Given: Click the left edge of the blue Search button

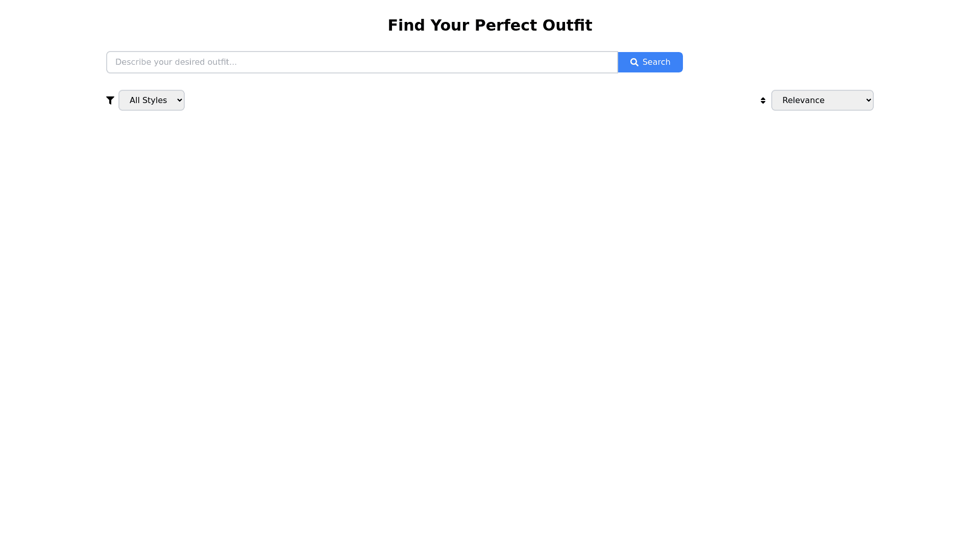Looking at the screenshot, I should point(622,62).
